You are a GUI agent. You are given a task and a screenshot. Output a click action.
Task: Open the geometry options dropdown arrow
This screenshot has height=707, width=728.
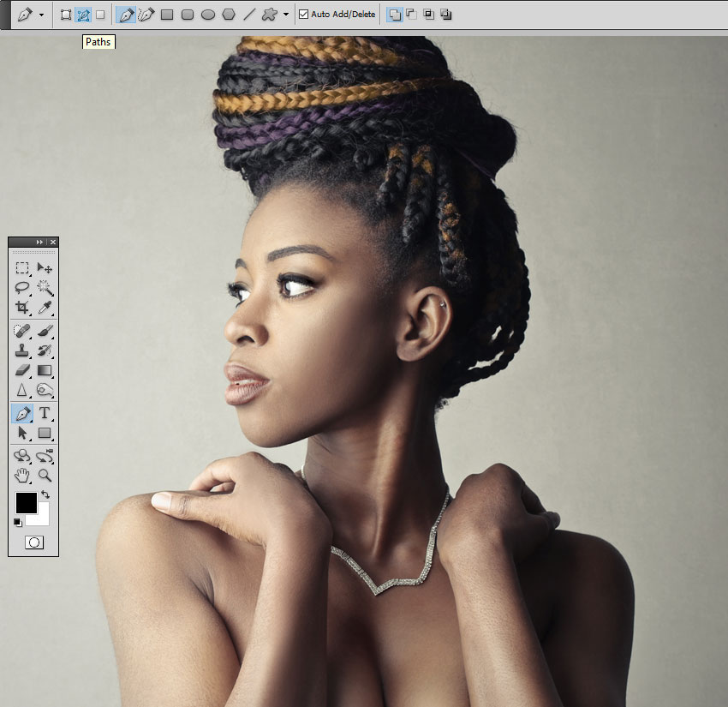click(286, 15)
